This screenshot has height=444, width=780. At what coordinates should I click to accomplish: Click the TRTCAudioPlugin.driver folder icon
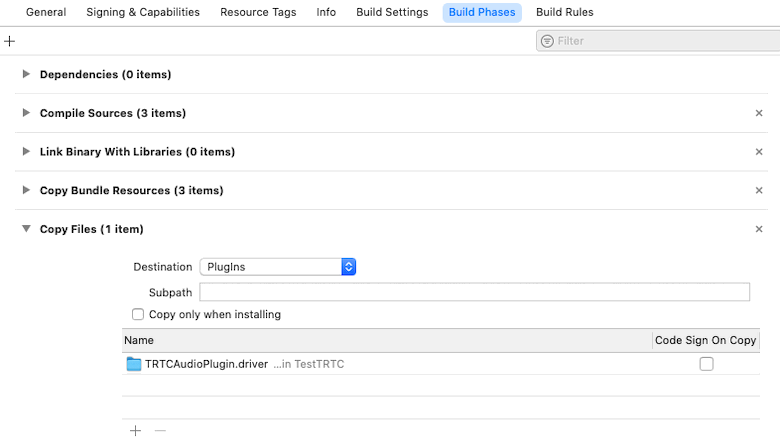[134, 364]
